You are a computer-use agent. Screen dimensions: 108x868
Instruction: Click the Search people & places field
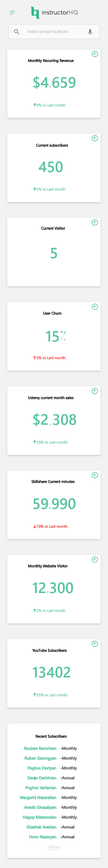[x=54, y=32]
